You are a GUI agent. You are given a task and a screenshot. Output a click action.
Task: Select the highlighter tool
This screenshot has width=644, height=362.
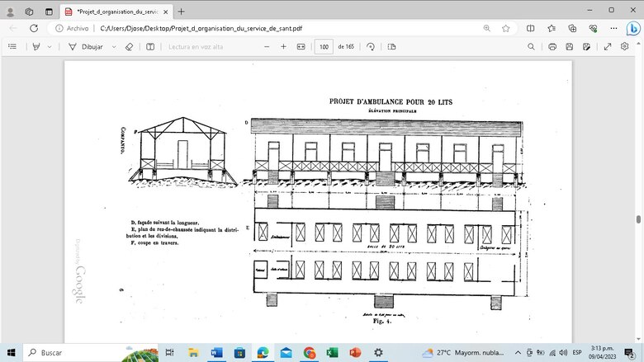36,47
